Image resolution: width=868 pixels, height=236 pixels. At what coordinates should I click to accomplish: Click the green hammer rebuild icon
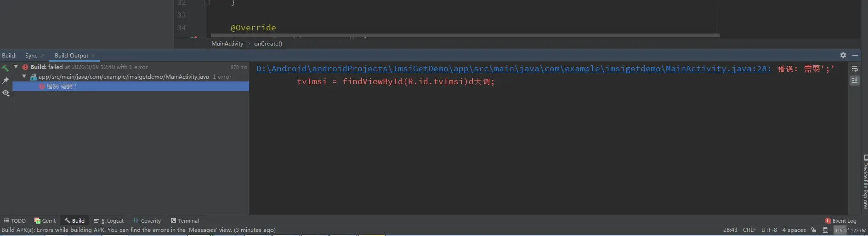(x=6, y=68)
